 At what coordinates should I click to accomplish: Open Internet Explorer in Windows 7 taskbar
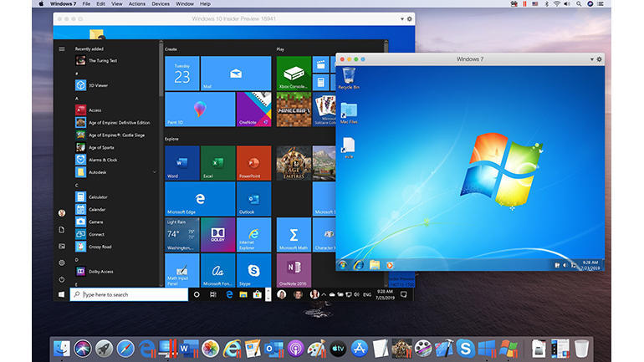pyautogui.click(x=358, y=265)
